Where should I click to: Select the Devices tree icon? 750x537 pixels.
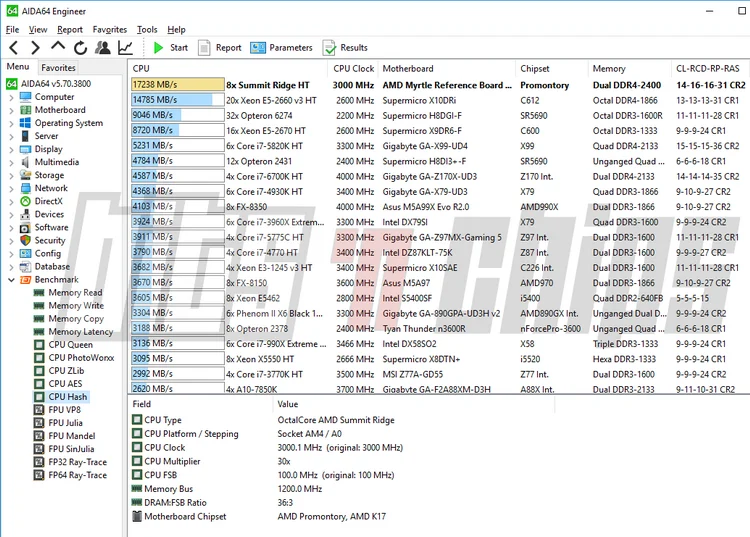pos(25,214)
